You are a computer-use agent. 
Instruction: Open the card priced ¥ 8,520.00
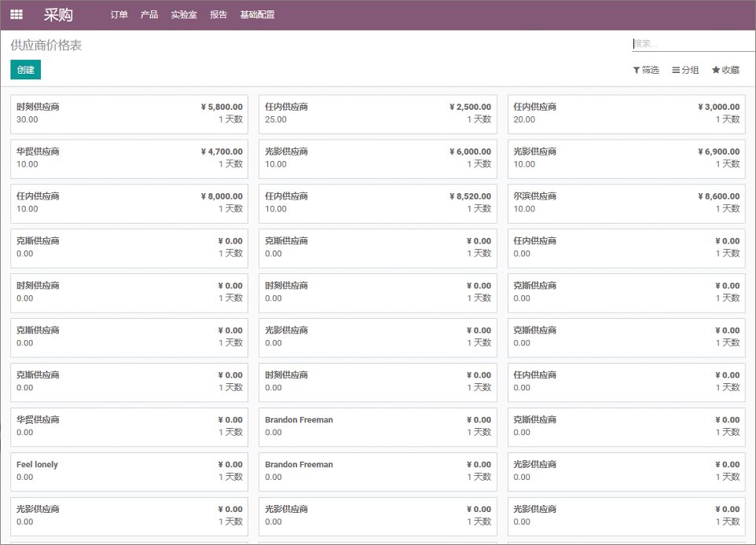(377, 203)
